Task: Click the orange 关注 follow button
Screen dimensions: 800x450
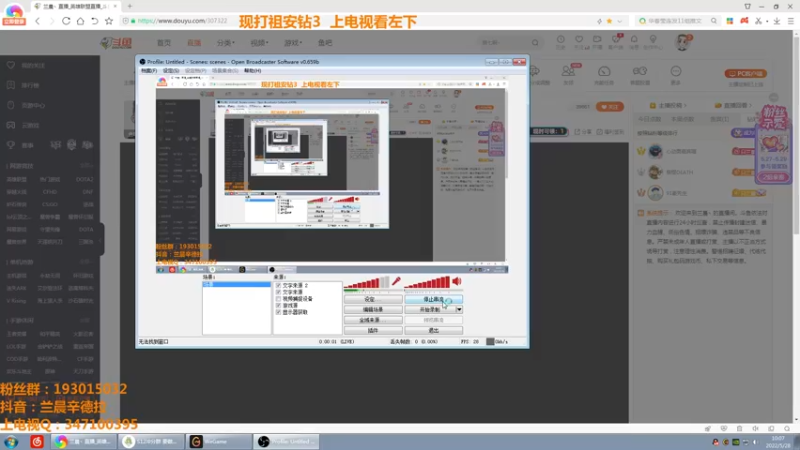Action: (610, 107)
